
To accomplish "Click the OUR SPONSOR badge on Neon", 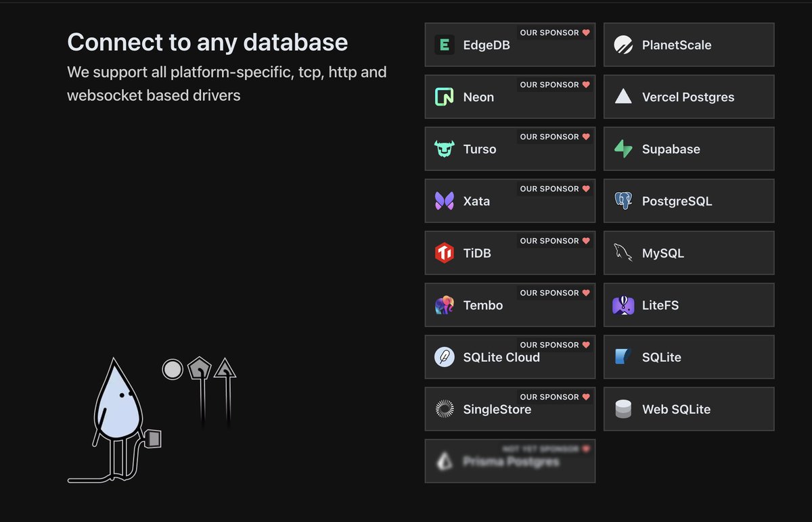I will 555,85.
